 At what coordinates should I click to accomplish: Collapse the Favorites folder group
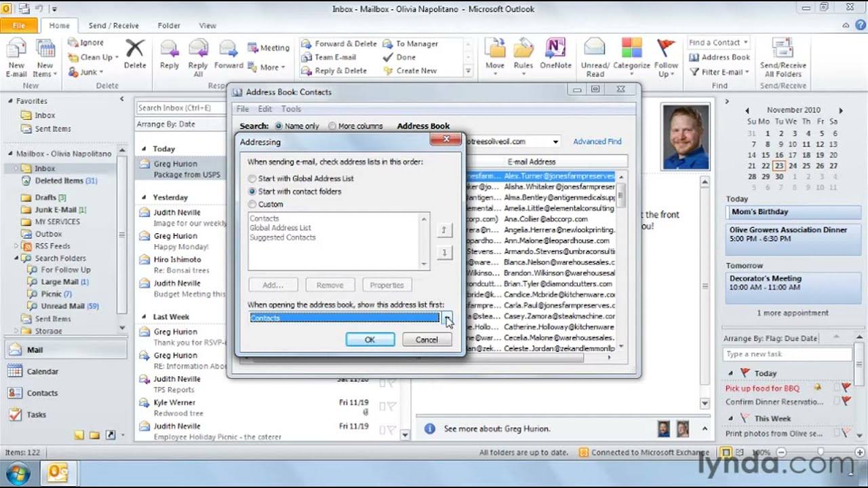10,101
